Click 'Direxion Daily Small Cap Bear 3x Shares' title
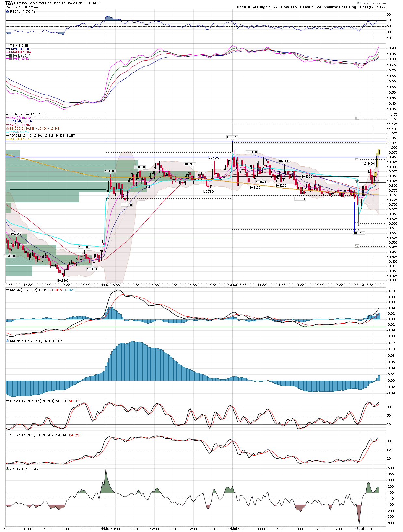Viewport: 403px width, 532px height. (45, 3)
